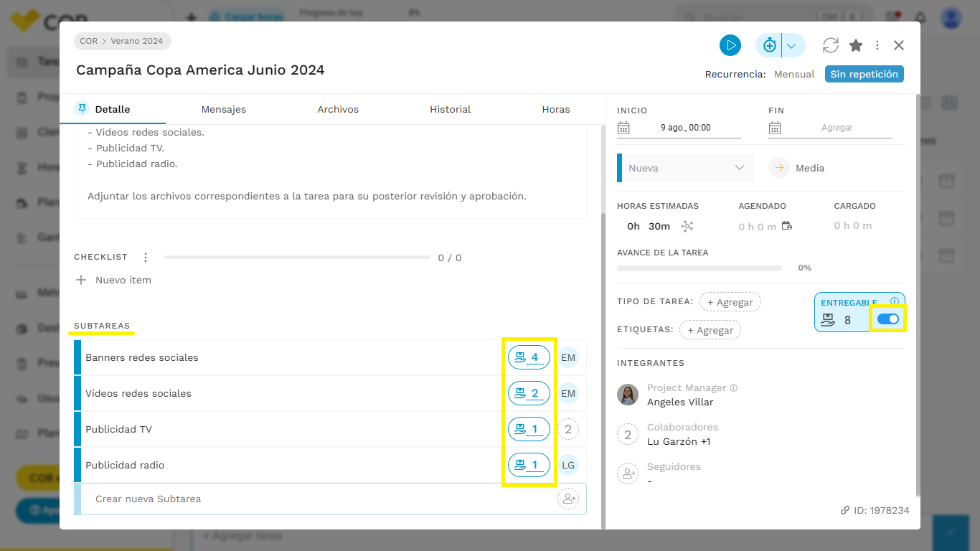Click assignee count on Publicidad TV

(568, 429)
